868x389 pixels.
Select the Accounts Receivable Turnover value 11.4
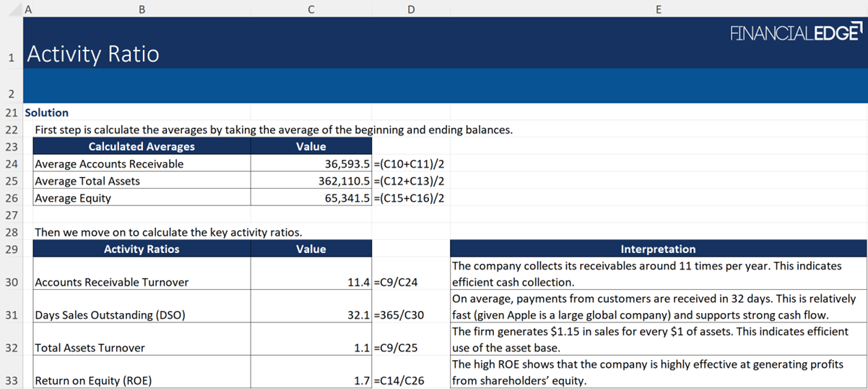click(359, 282)
